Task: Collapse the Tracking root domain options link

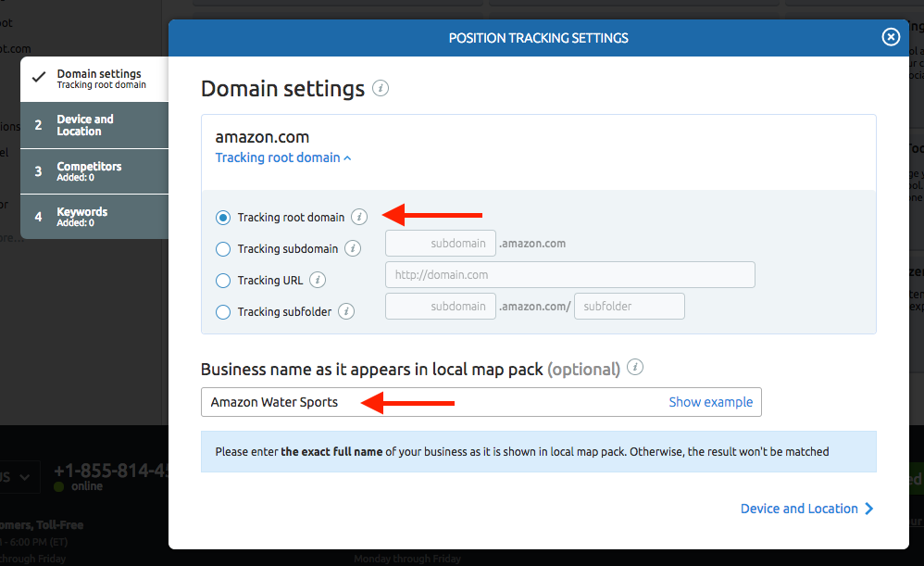Action: click(x=283, y=157)
